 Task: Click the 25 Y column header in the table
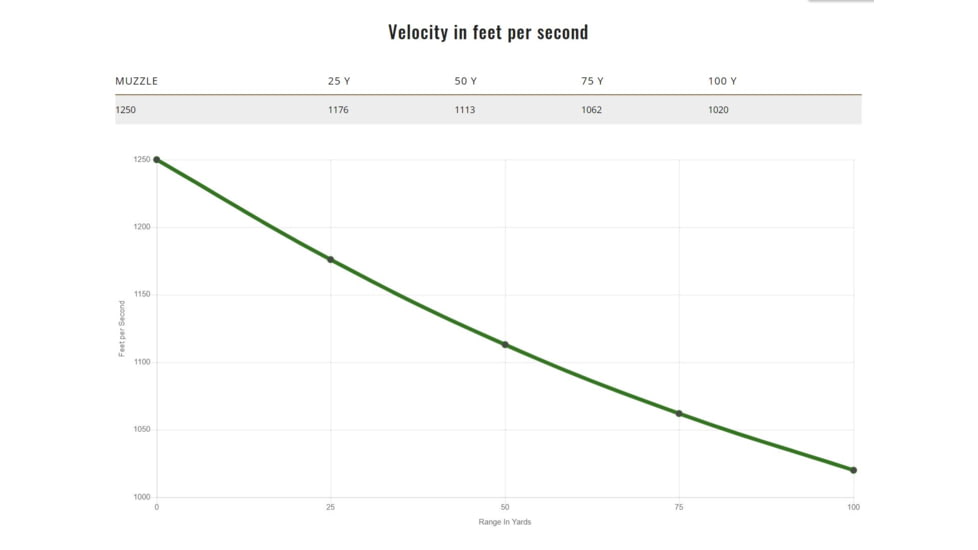338,81
